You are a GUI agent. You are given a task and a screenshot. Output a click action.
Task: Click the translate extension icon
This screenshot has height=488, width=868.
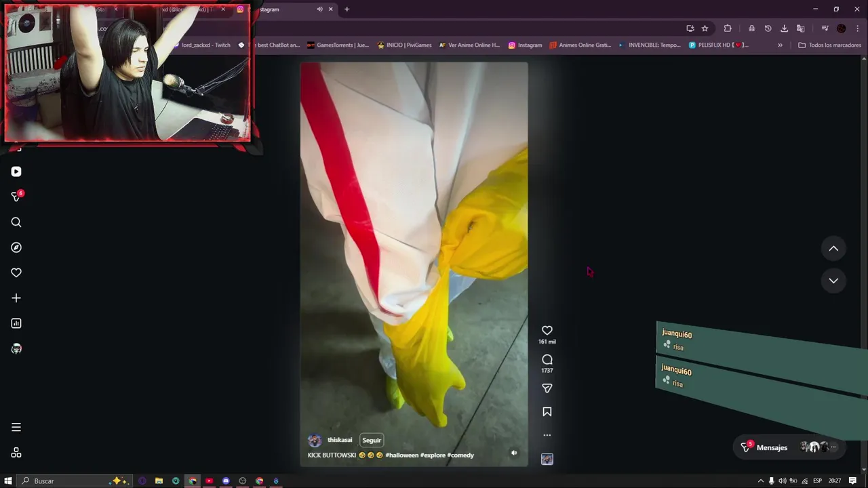point(800,28)
